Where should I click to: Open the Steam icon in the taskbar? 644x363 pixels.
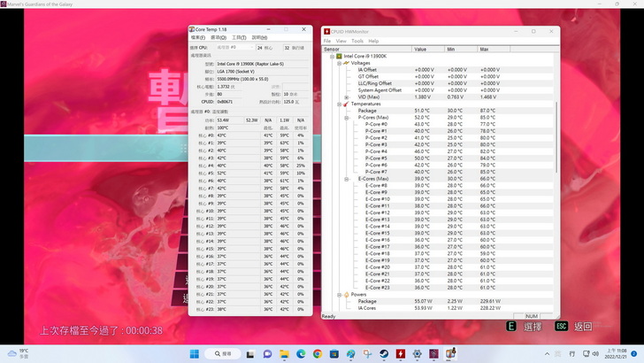click(386, 354)
